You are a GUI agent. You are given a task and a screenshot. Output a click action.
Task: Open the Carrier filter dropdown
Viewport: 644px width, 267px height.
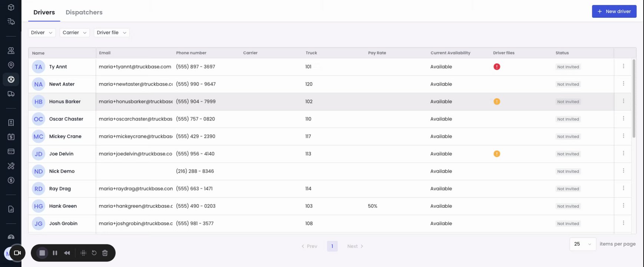[75, 33]
